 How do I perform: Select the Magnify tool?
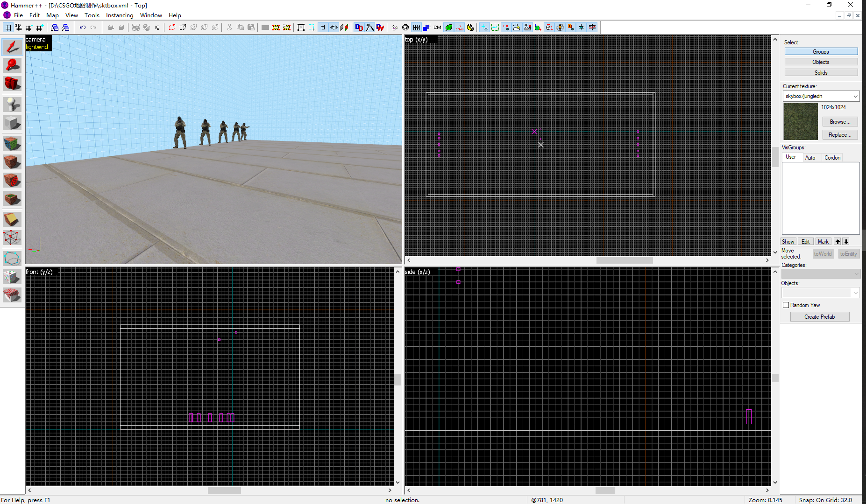(x=12, y=65)
